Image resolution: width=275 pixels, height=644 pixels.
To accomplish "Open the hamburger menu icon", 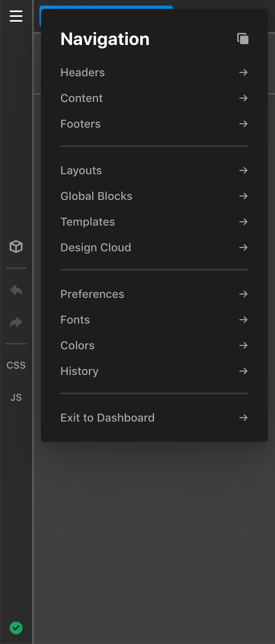I will pos(16,16).
